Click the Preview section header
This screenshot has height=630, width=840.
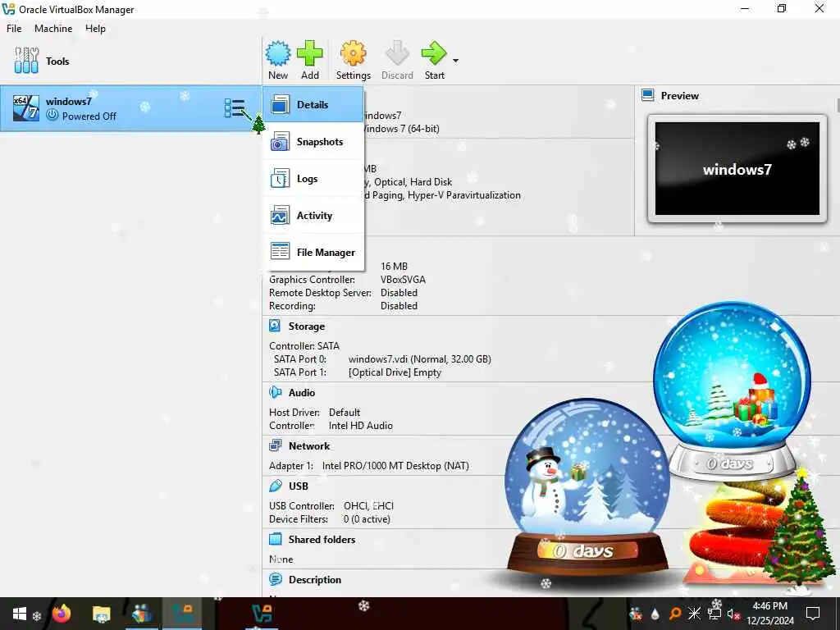coord(679,96)
